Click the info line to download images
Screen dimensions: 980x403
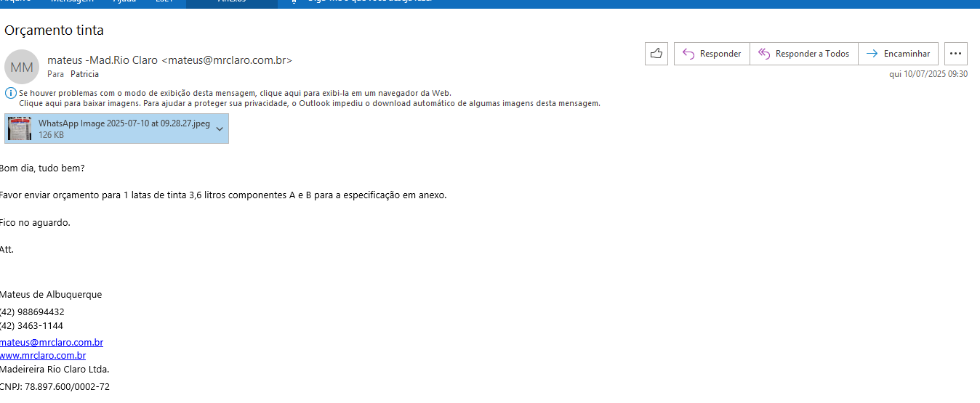pyautogui.click(x=309, y=103)
